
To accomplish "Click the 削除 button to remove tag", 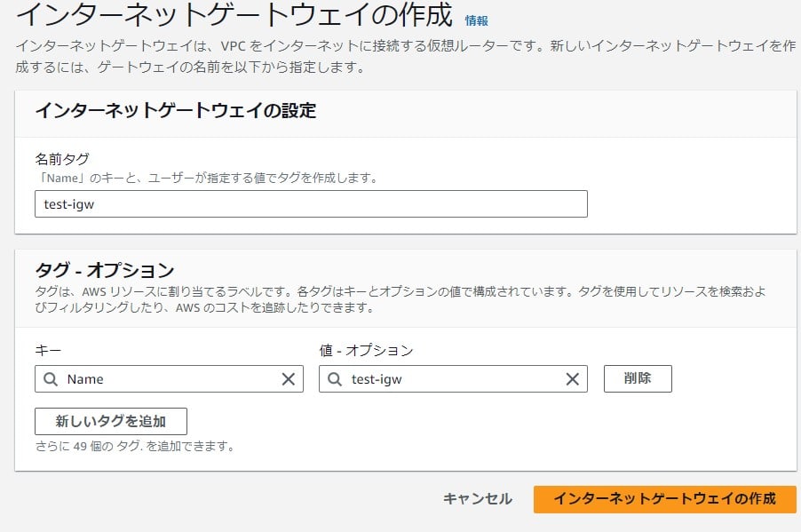I will (638, 378).
